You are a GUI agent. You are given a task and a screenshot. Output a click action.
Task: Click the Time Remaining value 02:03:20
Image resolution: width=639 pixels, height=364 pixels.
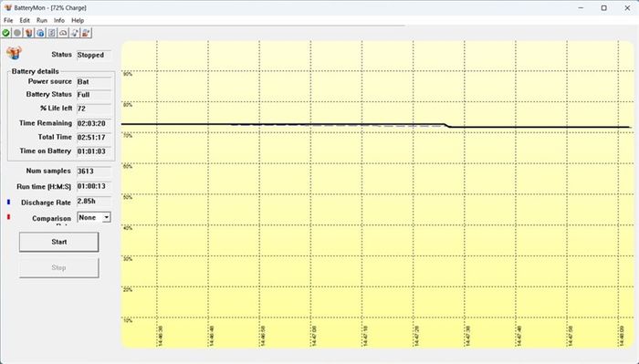[x=94, y=123]
